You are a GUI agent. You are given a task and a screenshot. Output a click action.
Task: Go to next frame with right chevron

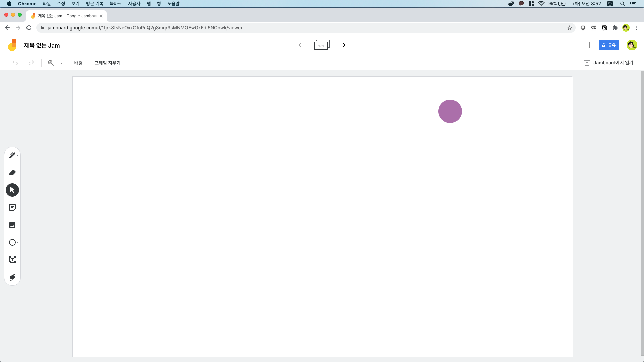point(344,45)
